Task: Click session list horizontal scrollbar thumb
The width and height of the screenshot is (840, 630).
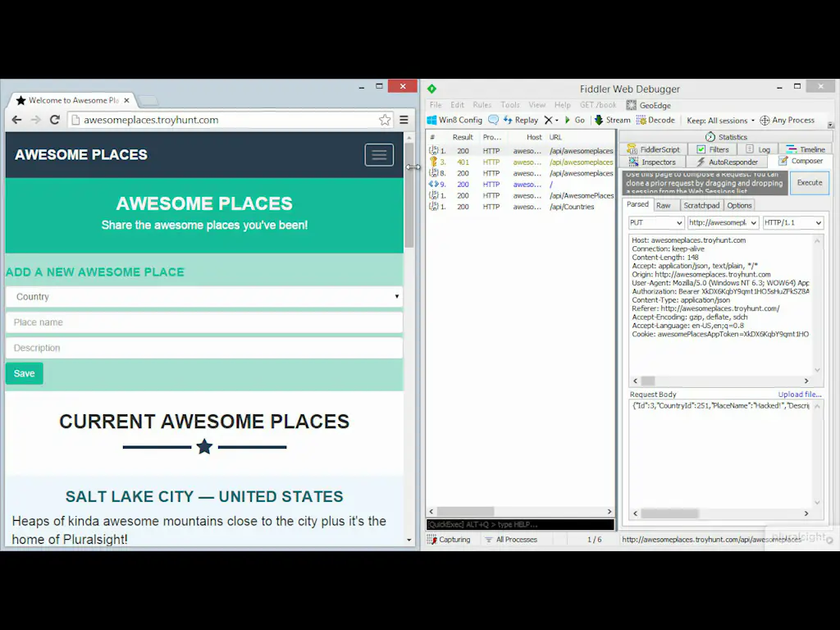Action: [x=466, y=512]
